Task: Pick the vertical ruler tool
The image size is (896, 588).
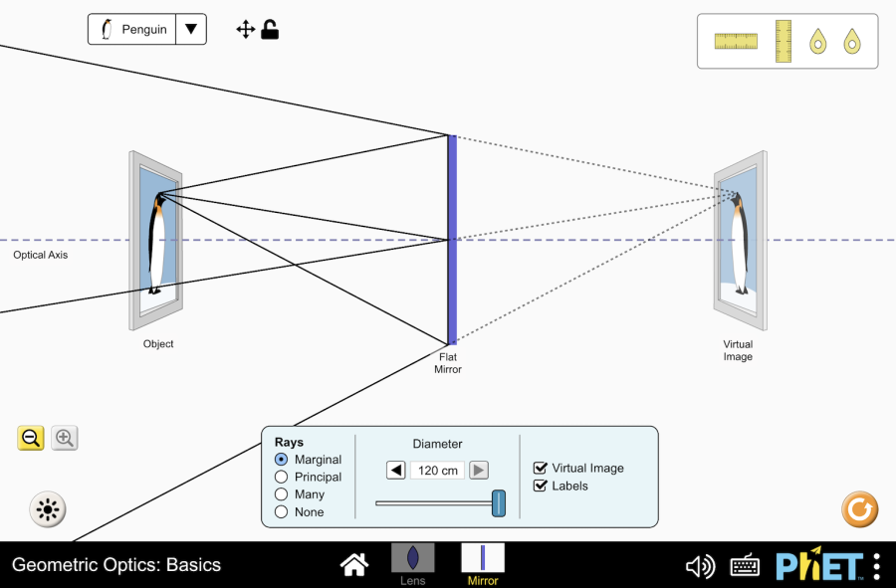Action: click(783, 41)
